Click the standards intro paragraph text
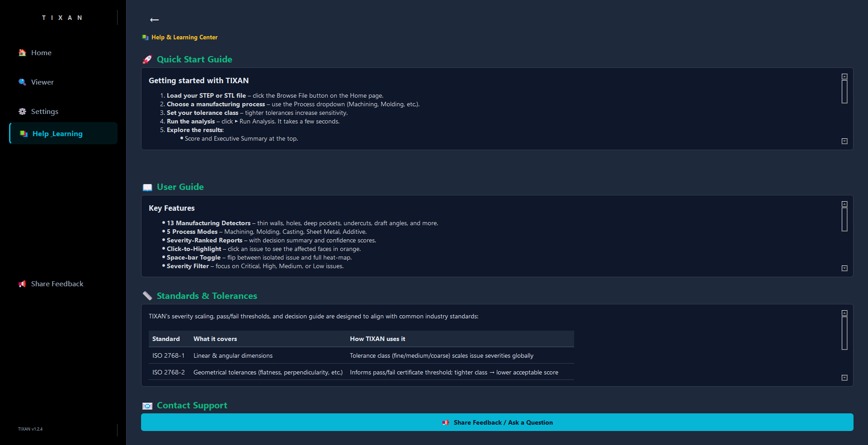 click(x=313, y=317)
